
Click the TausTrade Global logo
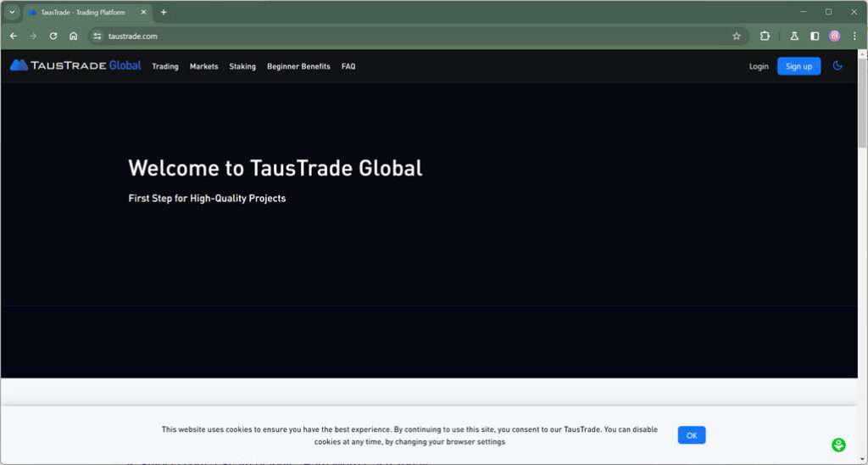(x=75, y=65)
